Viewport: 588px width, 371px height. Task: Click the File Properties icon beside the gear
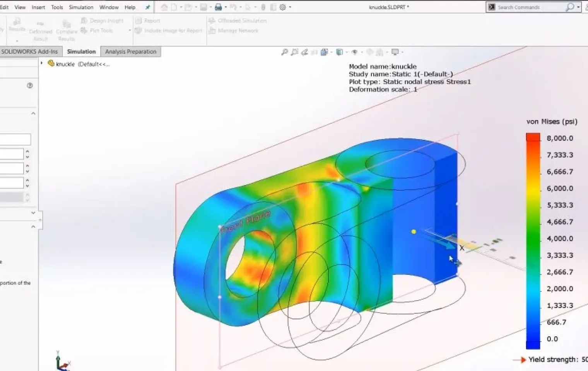(x=273, y=7)
